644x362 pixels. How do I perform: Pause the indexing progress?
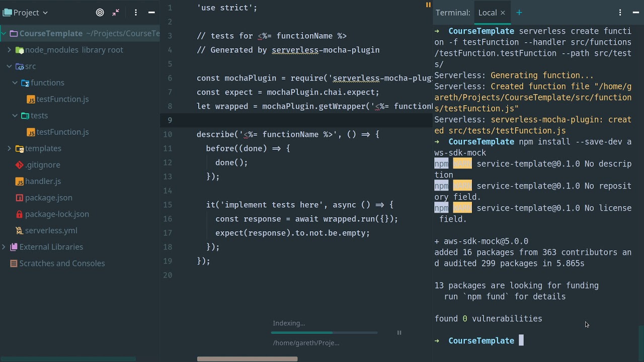(x=399, y=332)
